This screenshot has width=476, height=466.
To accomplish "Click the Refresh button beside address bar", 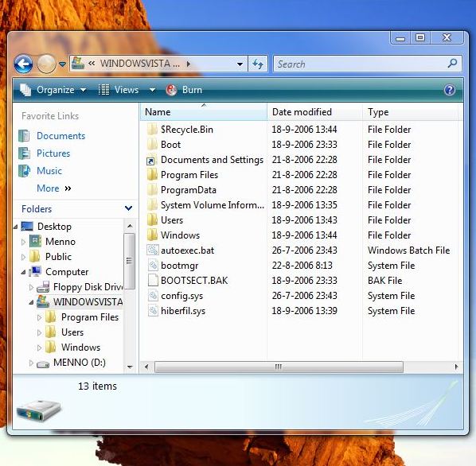I will point(258,64).
